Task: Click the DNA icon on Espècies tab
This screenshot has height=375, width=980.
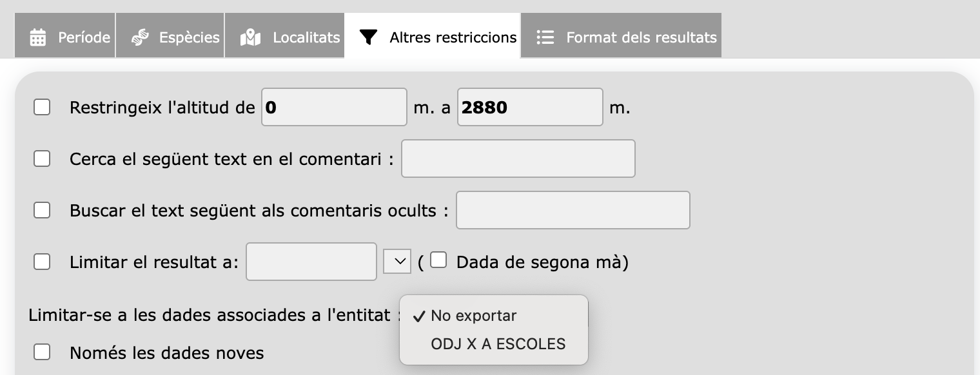Action: click(x=140, y=37)
